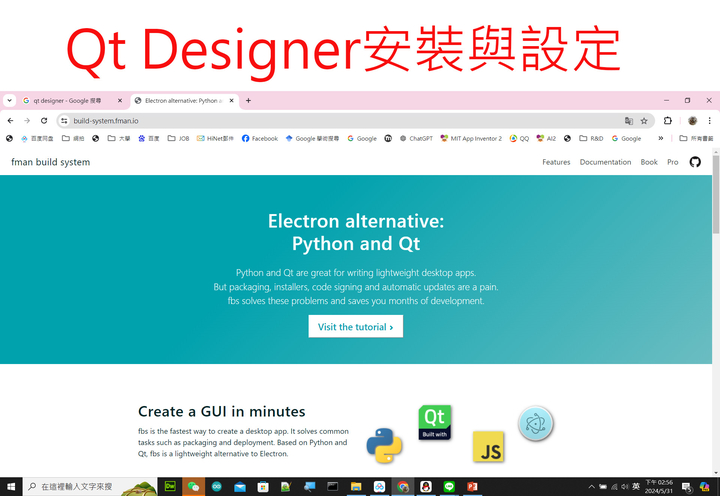Open the Windows Start menu
The height and width of the screenshot is (496, 720).
[11, 487]
